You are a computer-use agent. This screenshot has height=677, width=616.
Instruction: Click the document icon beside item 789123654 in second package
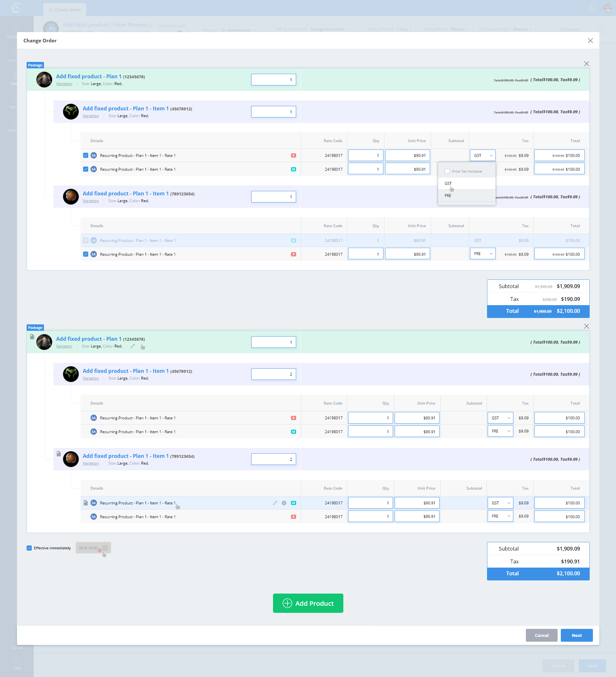point(58,453)
